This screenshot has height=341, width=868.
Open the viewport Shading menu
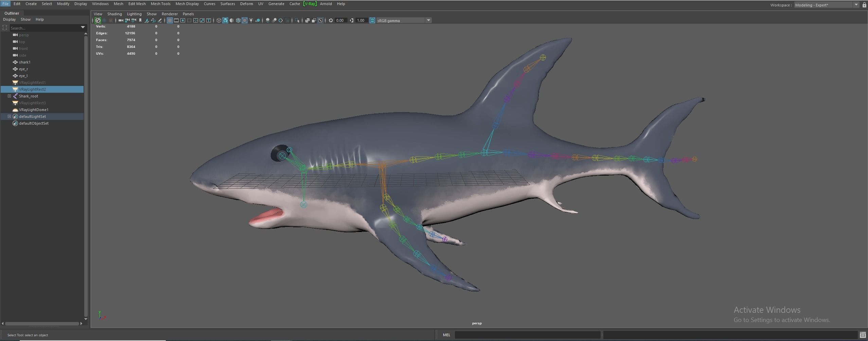pyautogui.click(x=114, y=14)
